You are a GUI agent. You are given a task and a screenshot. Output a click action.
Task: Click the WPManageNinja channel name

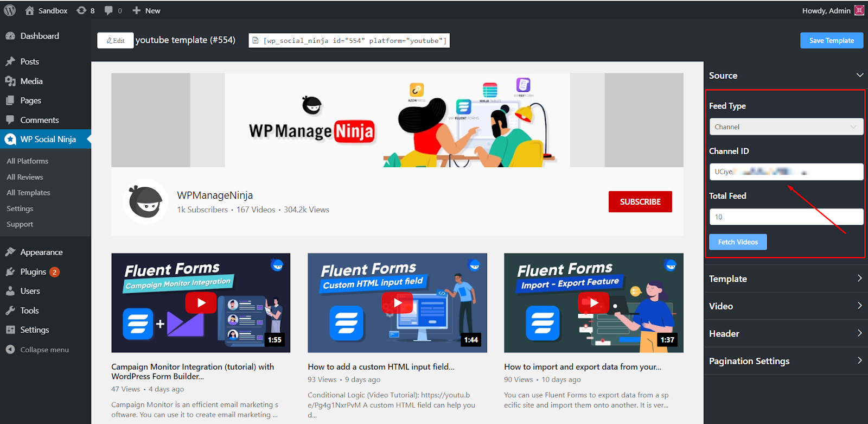(215, 195)
